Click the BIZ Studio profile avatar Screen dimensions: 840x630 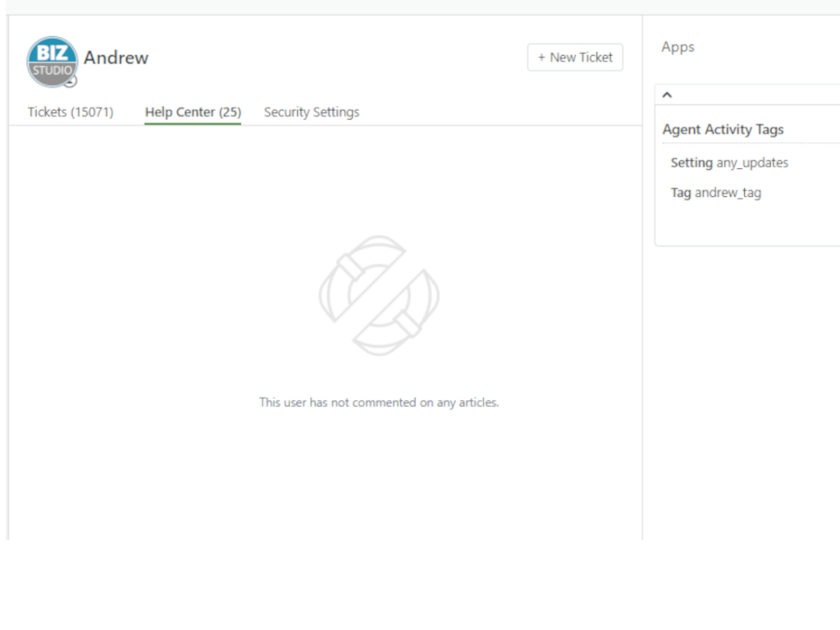pos(52,61)
